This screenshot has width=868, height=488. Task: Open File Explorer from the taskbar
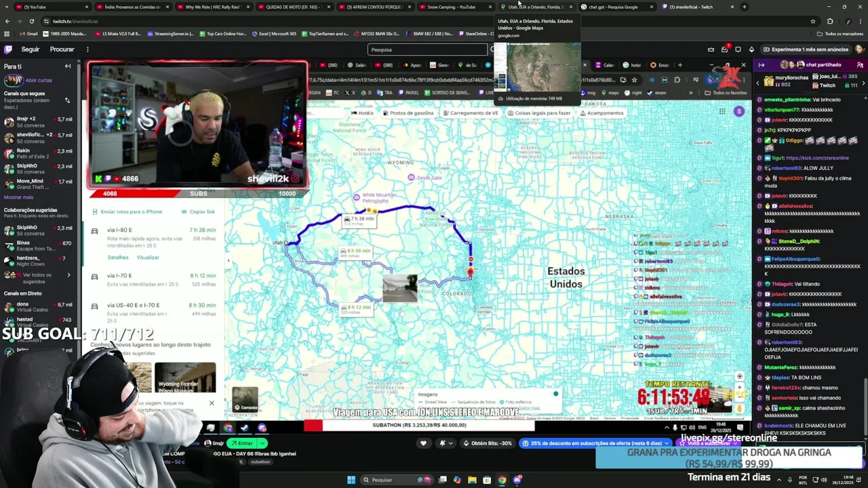point(472,480)
